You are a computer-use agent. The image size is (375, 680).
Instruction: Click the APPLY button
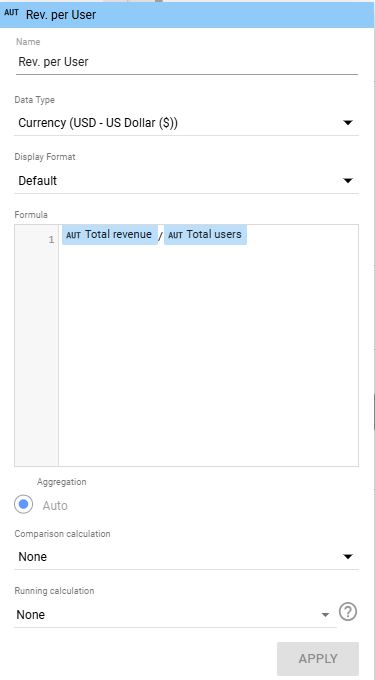318,659
